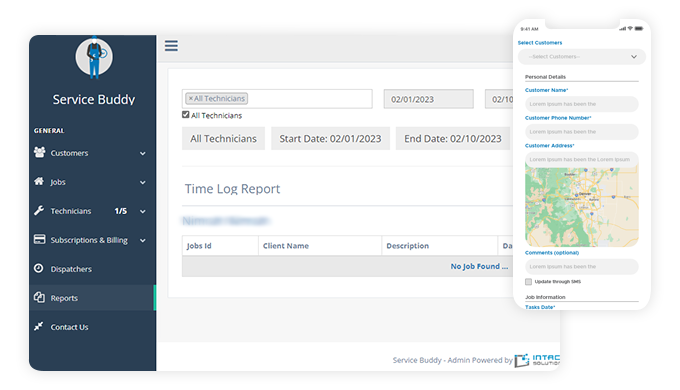Click the Service Buddy technician logo

[94, 57]
